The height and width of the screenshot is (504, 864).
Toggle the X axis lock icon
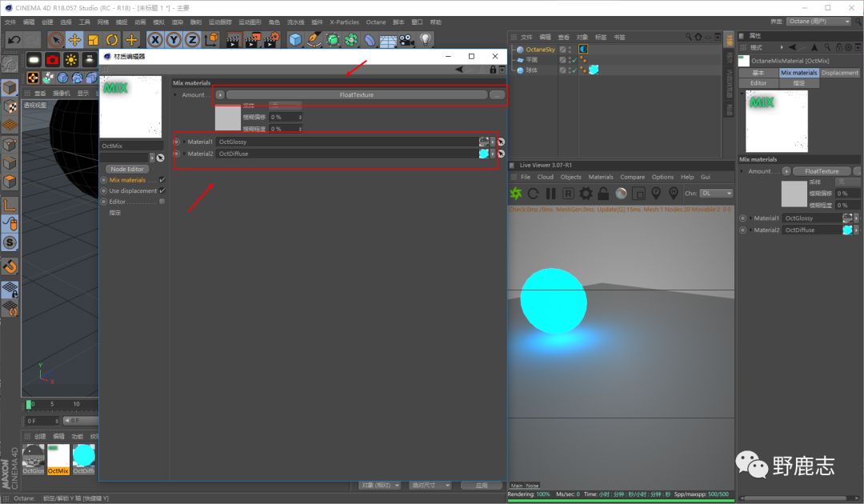[154, 39]
